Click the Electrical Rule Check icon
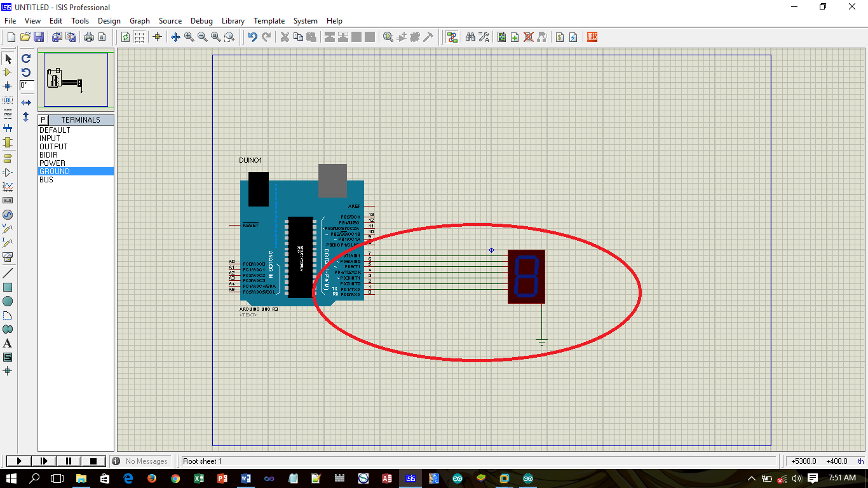 tap(573, 37)
